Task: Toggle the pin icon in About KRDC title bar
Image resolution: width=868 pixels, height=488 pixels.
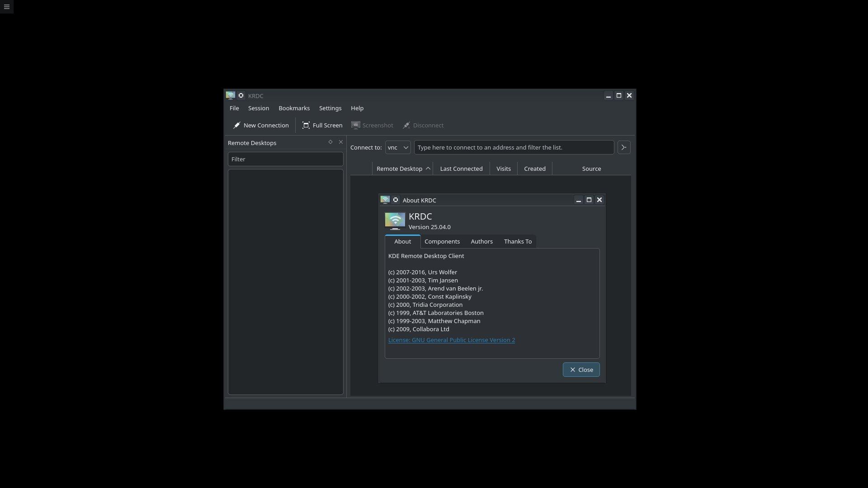Action: (396, 200)
